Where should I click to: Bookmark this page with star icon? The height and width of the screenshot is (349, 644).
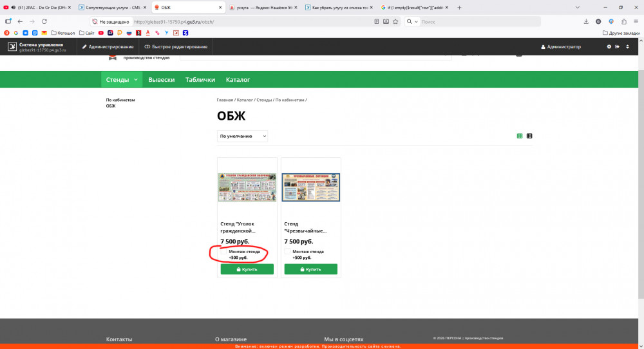[395, 21]
